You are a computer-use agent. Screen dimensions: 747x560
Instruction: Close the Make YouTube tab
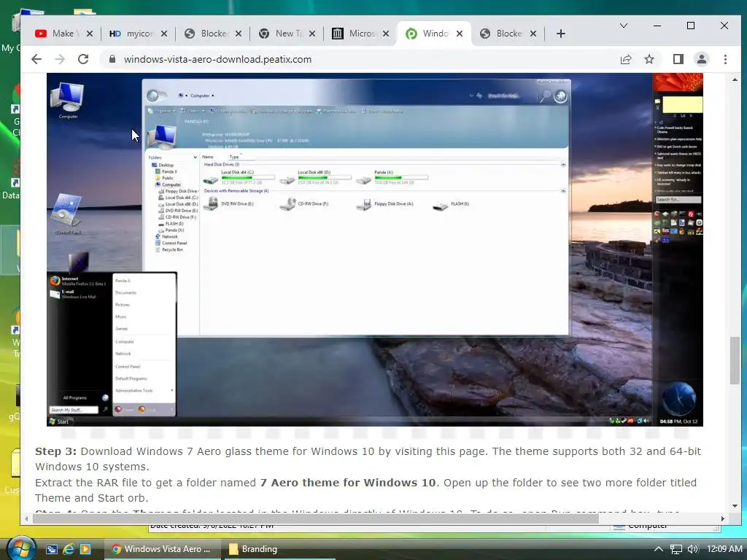pos(90,34)
